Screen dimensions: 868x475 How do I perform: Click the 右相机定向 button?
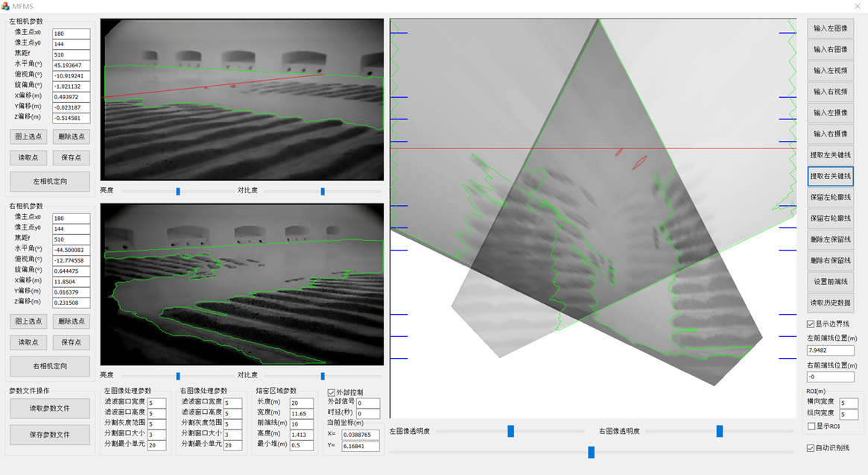(50, 366)
